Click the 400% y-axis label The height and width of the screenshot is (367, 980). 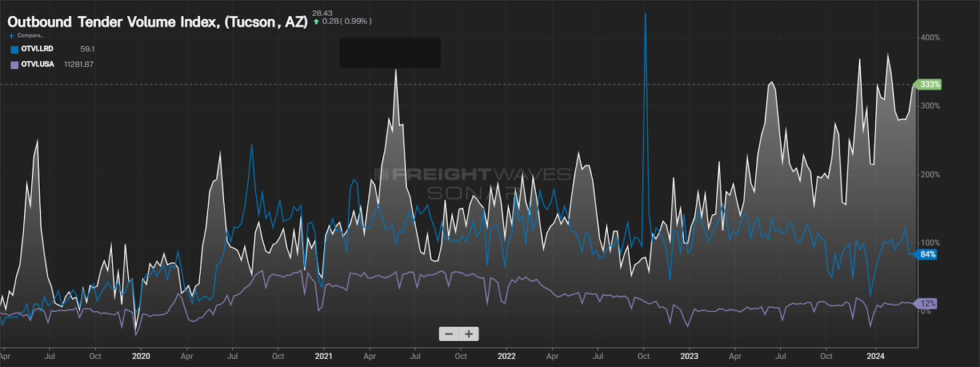click(930, 37)
